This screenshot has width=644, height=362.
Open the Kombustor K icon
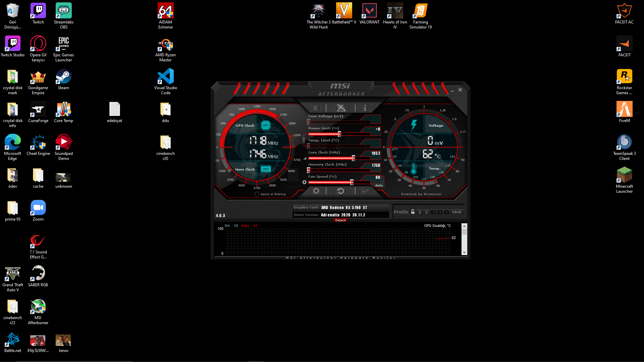[x=316, y=108]
